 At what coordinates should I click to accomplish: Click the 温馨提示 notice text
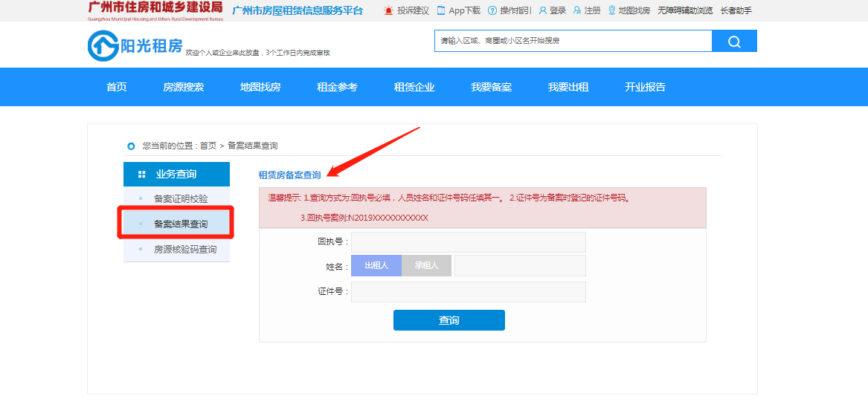coord(449,198)
